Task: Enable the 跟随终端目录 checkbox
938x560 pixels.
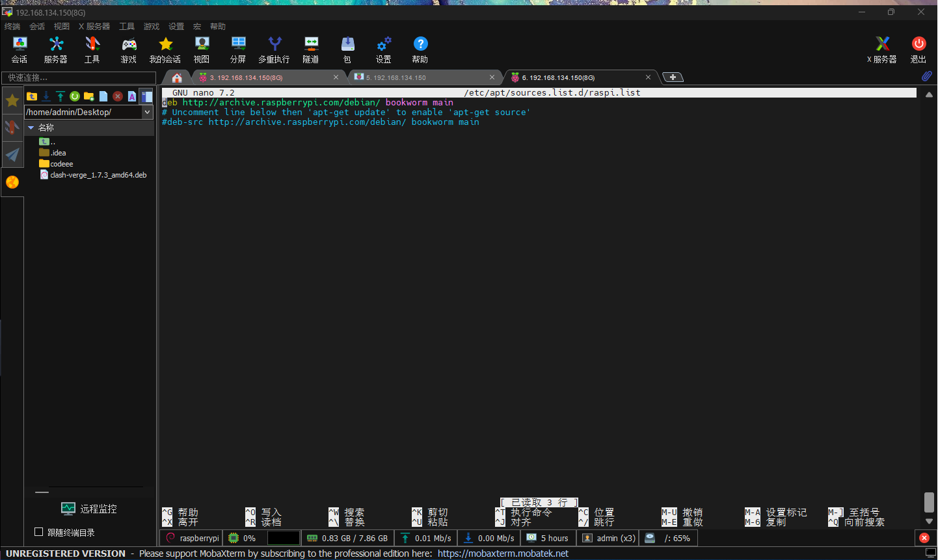Action: point(39,532)
